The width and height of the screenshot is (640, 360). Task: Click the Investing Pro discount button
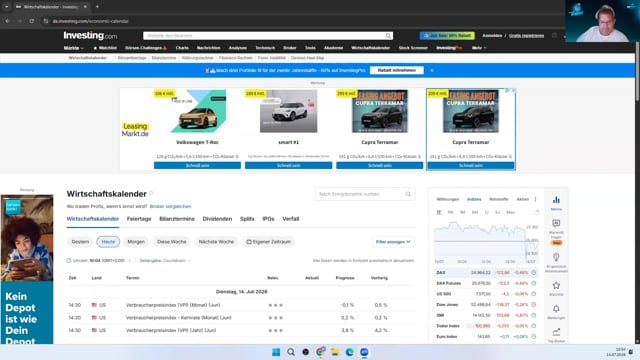447,36
